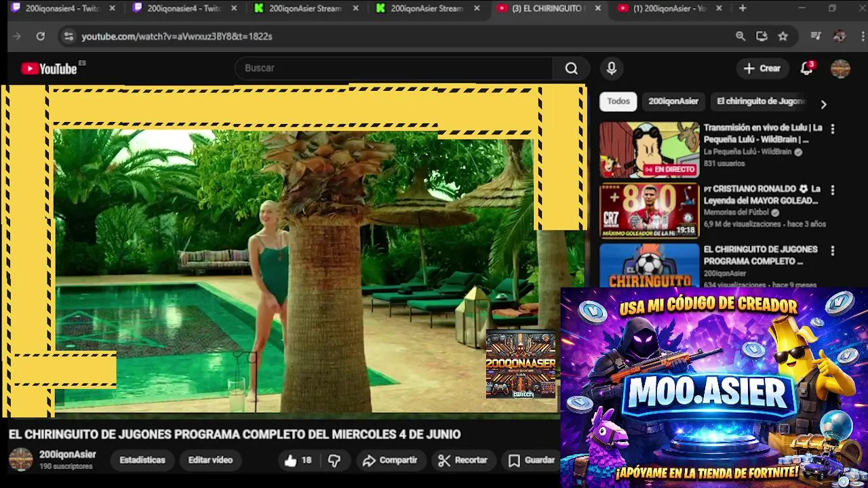This screenshot has width=868, height=488.
Task: Open the browser zoom magnifier icon
Action: [x=741, y=37]
